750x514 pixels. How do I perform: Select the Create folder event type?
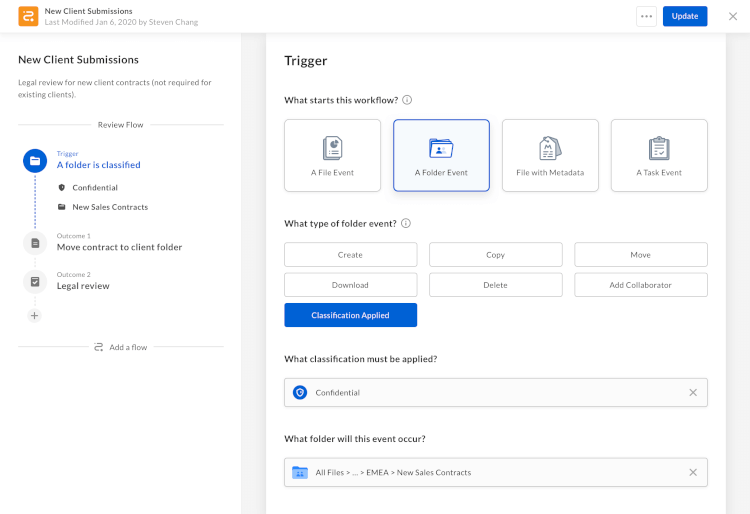[350, 255]
